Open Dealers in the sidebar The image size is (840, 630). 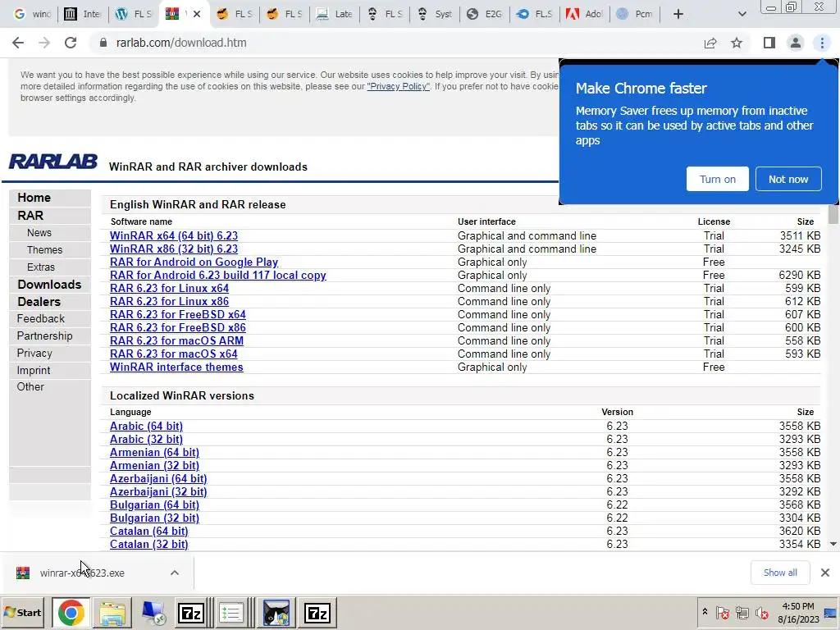pos(39,302)
